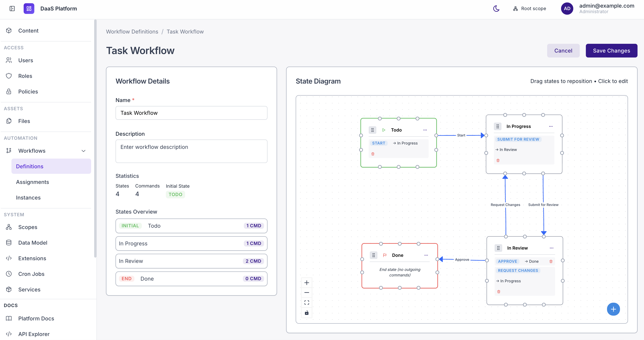Click the Cancel button

click(563, 51)
